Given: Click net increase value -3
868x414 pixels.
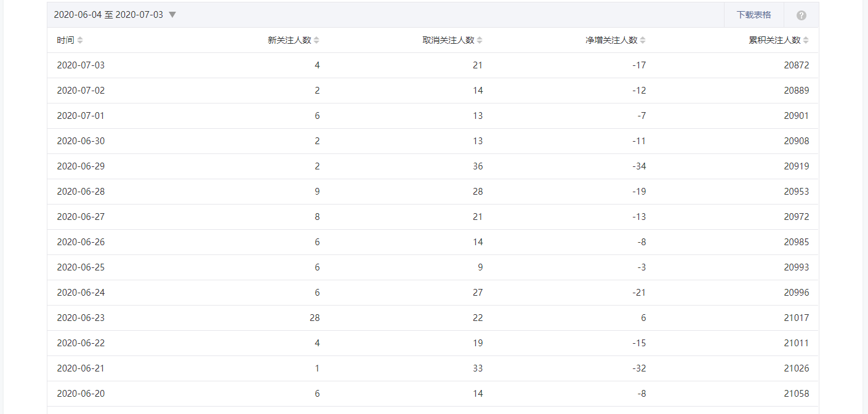Looking at the screenshot, I should point(641,267).
